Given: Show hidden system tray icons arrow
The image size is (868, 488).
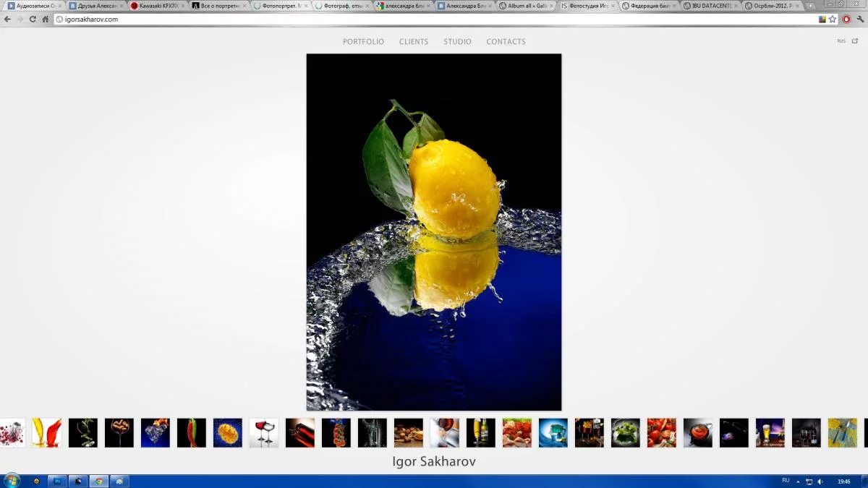Looking at the screenshot, I should click(799, 481).
